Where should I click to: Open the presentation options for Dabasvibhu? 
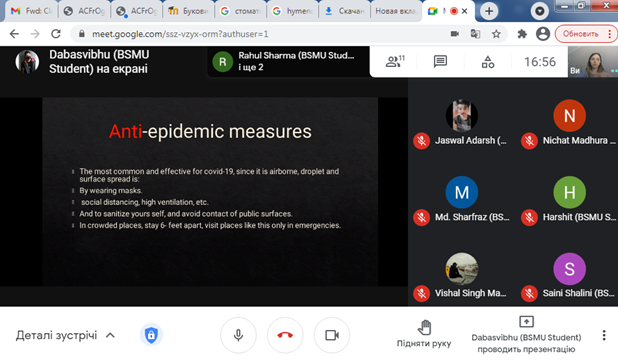[526, 335]
